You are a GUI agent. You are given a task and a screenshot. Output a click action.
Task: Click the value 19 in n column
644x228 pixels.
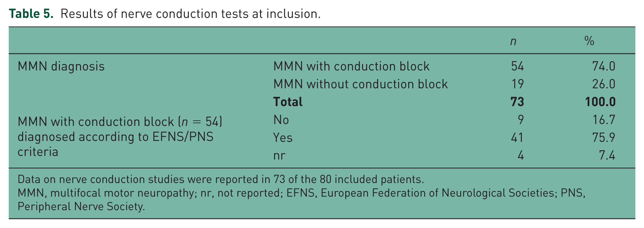pos(517,84)
